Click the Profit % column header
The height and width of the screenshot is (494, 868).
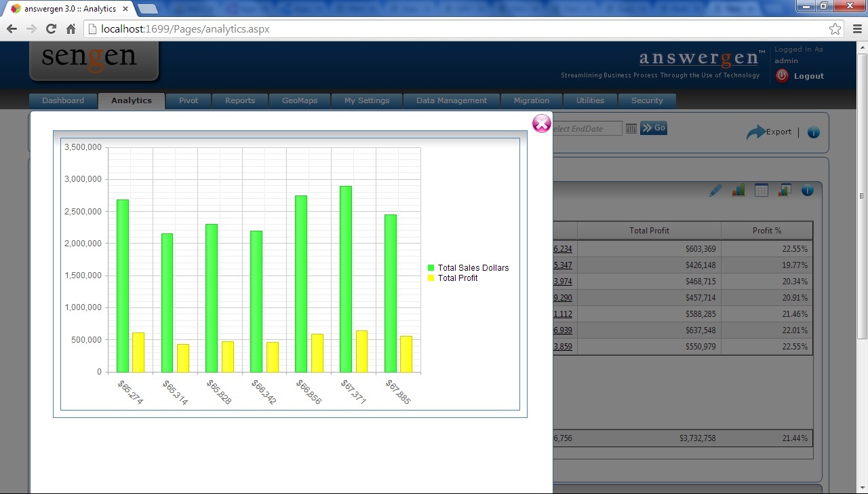point(767,231)
